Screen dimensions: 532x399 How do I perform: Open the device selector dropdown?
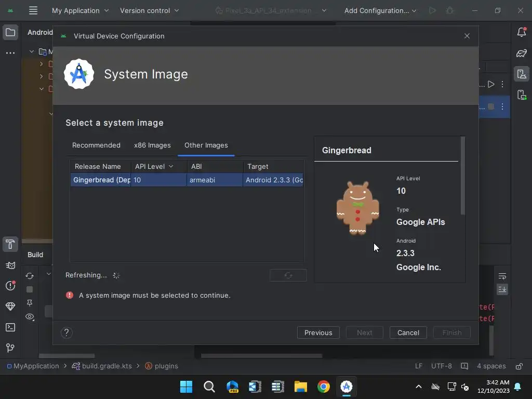click(x=271, y=10)
